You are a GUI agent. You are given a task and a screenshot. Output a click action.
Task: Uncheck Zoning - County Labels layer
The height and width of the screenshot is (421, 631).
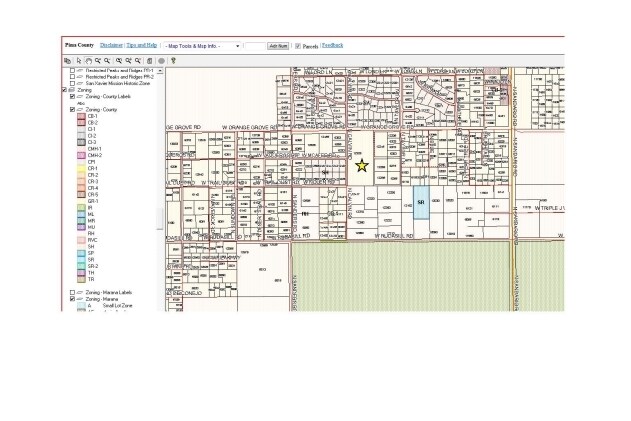[x=72, y=96]
